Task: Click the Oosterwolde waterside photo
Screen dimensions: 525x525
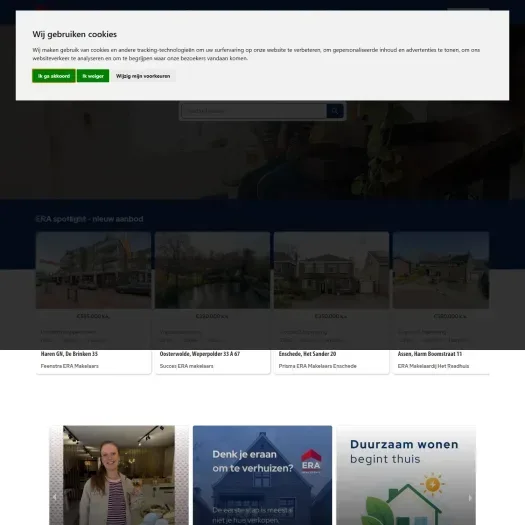Action: (212, 270)
